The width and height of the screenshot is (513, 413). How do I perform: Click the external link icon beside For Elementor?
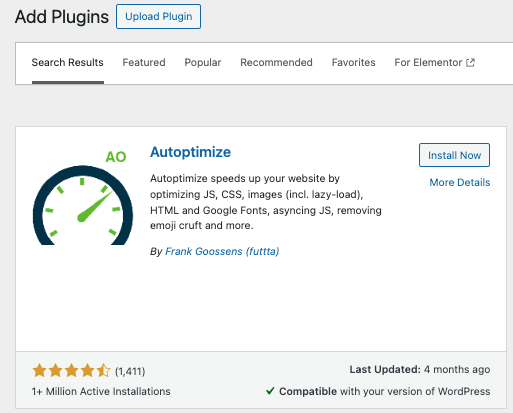[x=470, y=62]
